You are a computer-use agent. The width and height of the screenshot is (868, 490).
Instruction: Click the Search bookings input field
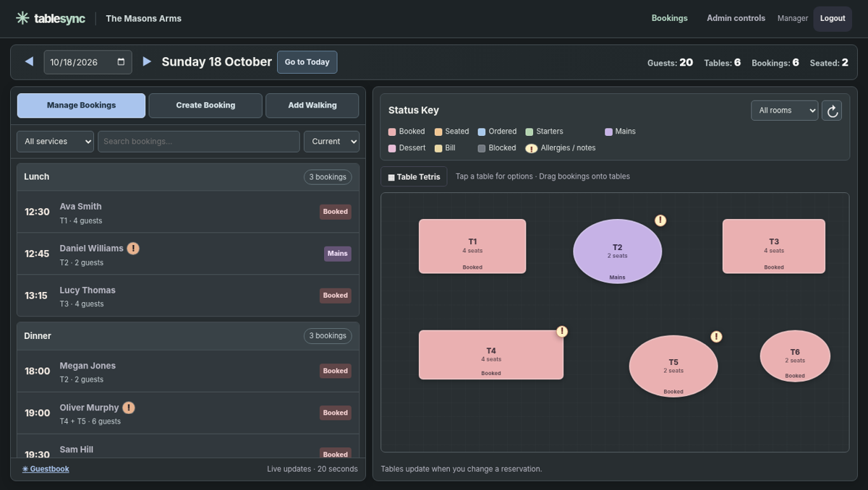coord(199,142)
